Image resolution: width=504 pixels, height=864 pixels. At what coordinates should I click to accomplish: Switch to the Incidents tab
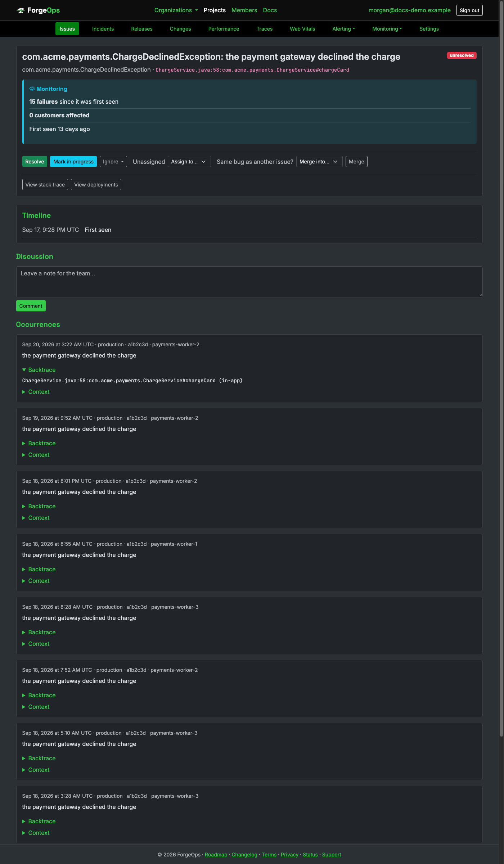pos(103,29)
